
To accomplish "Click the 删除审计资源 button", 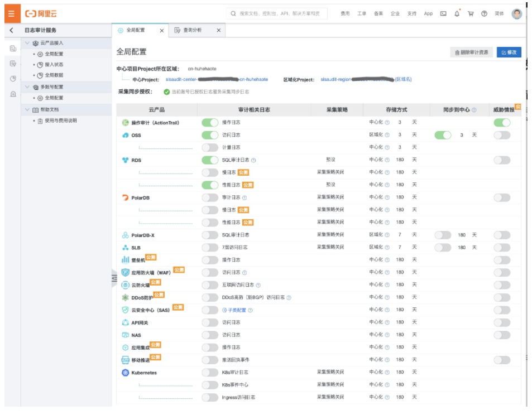I will coord(471,52).
